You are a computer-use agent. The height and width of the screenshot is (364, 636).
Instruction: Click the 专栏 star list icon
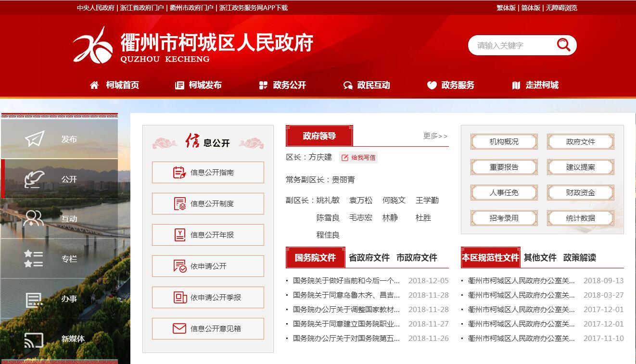(x=34, y=258)
